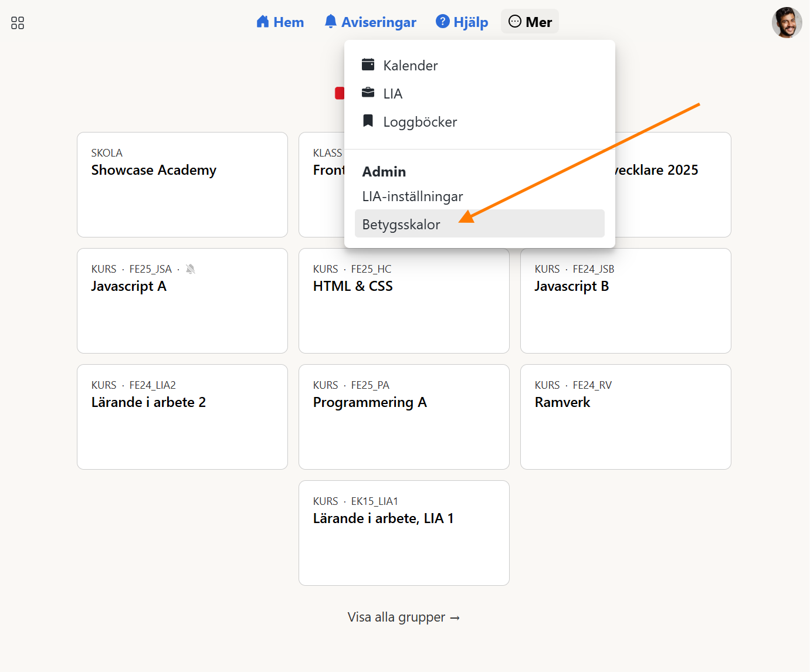Open the Showcase Academy school card

pos(182,185)
